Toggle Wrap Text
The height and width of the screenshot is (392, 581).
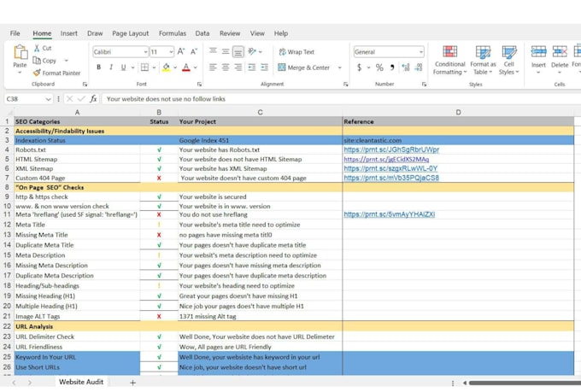[x=296, y=52]
